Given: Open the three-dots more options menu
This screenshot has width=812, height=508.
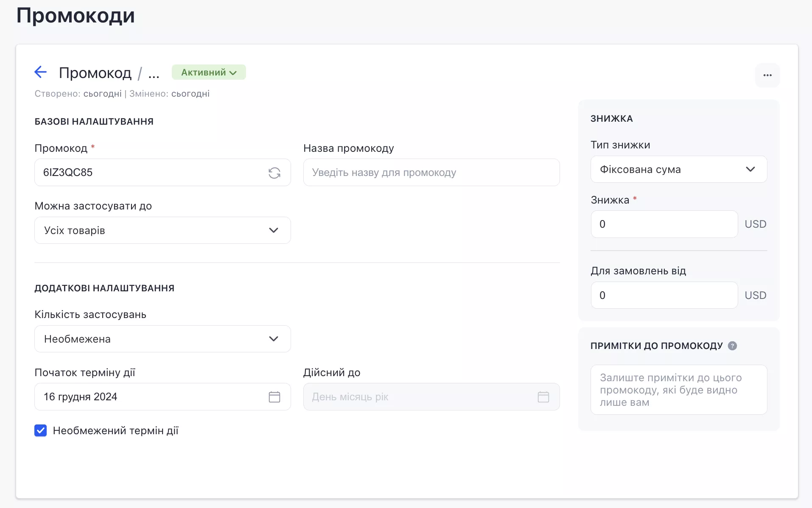Looking at the screenshot, I should (767, 75).
